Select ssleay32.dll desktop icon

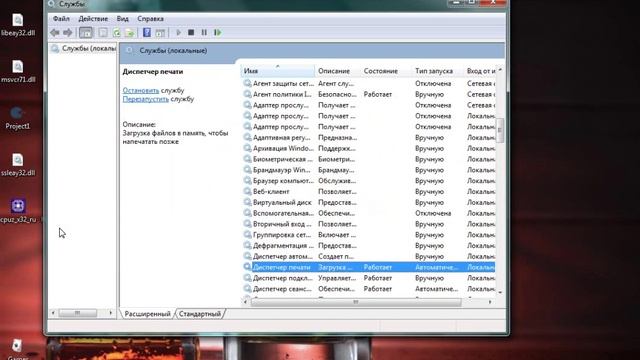click(x=18, y=165)
